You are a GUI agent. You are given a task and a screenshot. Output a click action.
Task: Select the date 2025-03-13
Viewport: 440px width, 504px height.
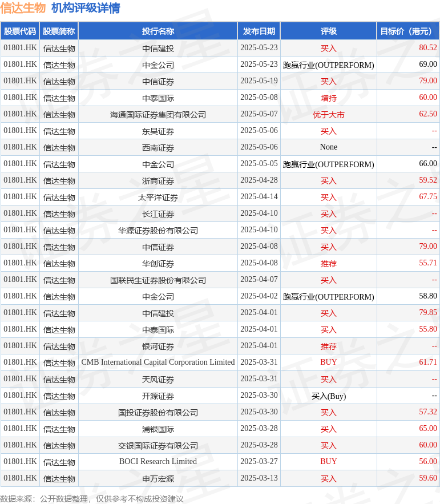point(259,478)
